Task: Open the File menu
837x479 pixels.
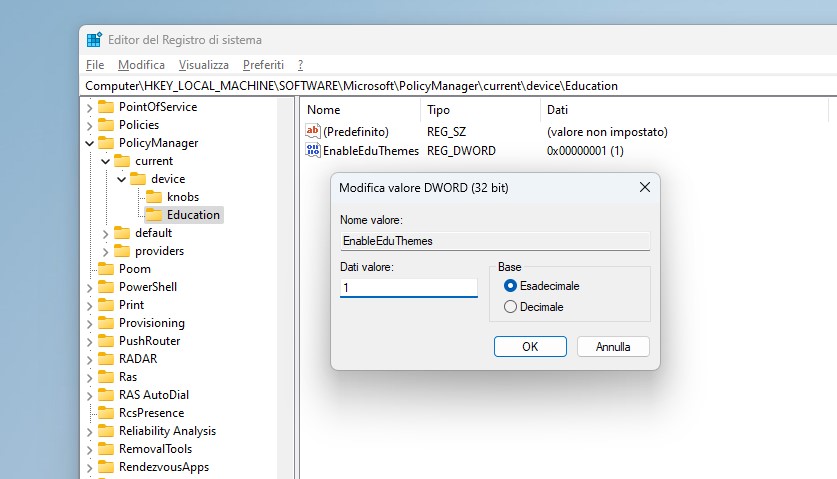Action: tap(95, 65)
